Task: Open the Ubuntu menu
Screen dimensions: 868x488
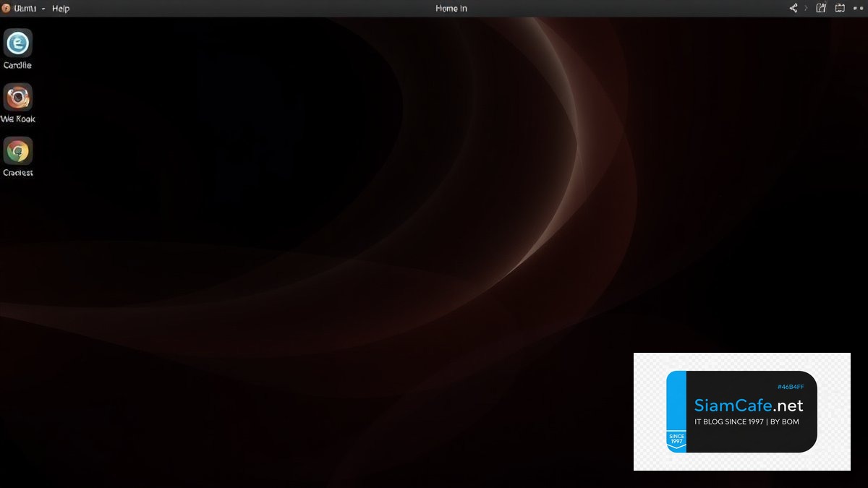Action: pos(24,8)
